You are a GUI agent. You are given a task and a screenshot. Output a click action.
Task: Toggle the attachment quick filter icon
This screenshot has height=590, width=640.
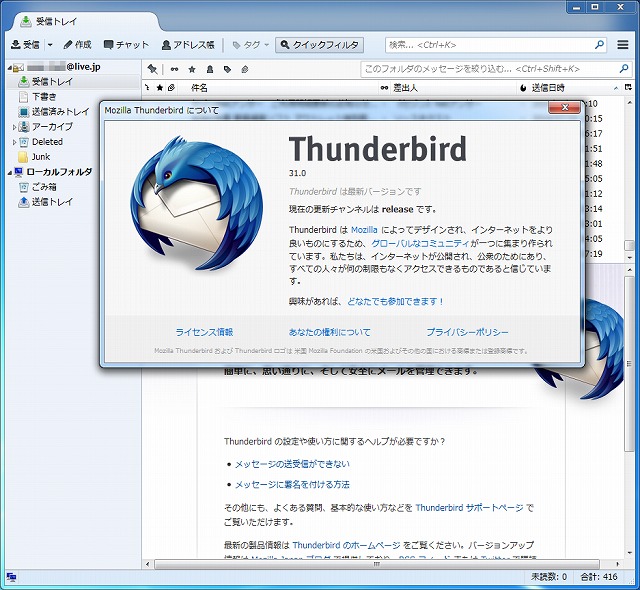click(245, 69)
